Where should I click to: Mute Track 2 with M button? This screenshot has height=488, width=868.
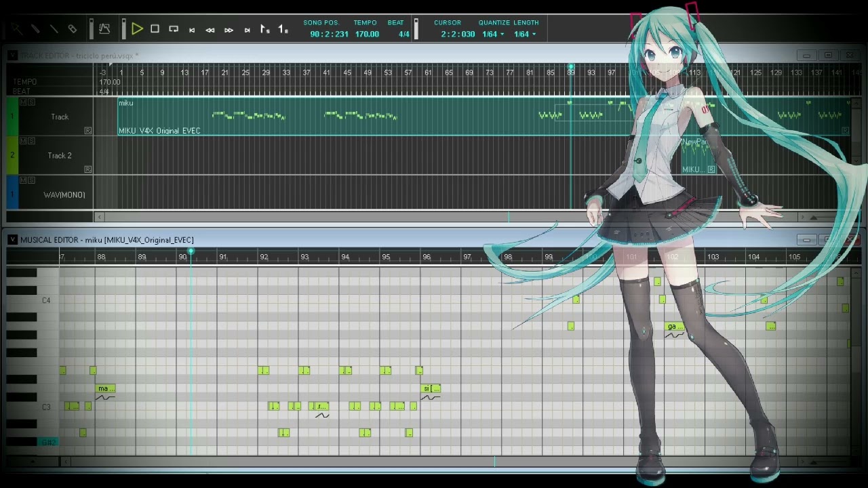[23, 141]
